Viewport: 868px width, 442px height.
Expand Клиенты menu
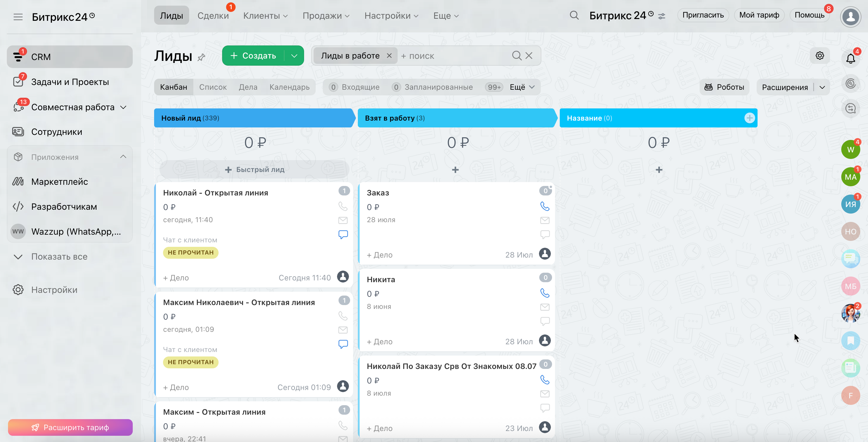(265, 16)
